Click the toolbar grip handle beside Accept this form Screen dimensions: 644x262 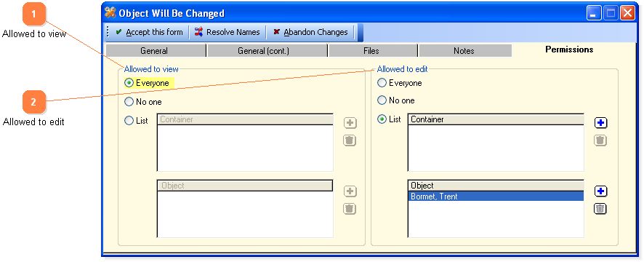[108, 32]
